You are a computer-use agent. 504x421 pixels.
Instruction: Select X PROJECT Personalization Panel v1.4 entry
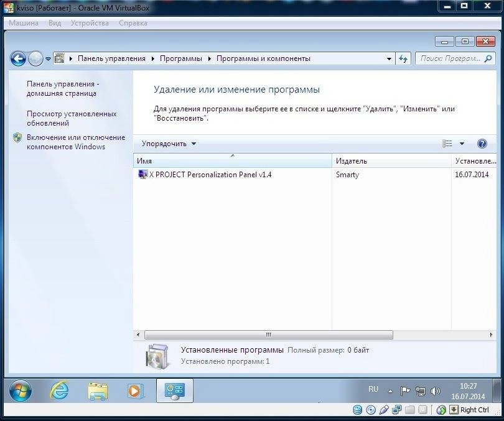tap(210, 175)
